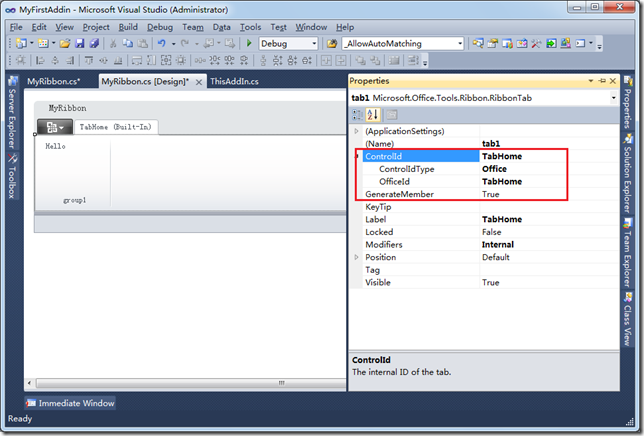Open the File menu
Viewport: 644px width, 436px height.
point(16,27)
